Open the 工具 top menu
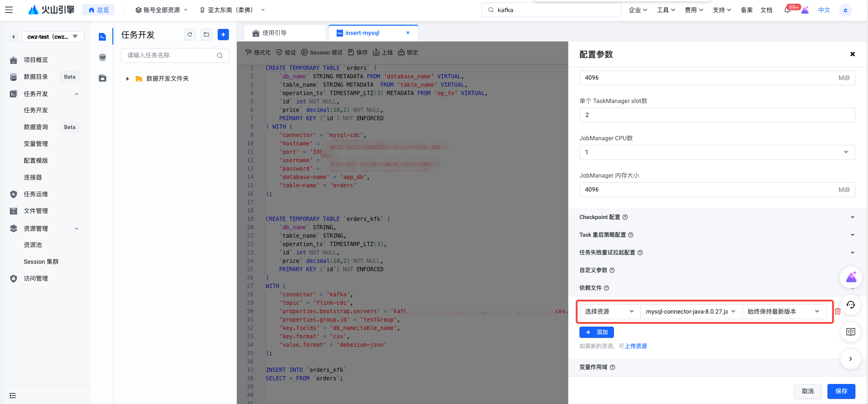Viewport: 868px width, 404px height. pyautogui.click(x=666, y=10)
